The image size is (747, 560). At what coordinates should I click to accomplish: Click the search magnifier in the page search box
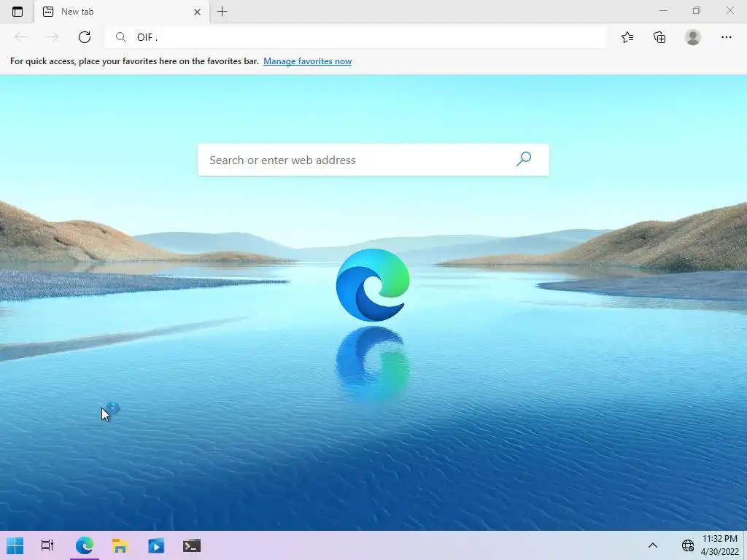(x=524, y=159)
